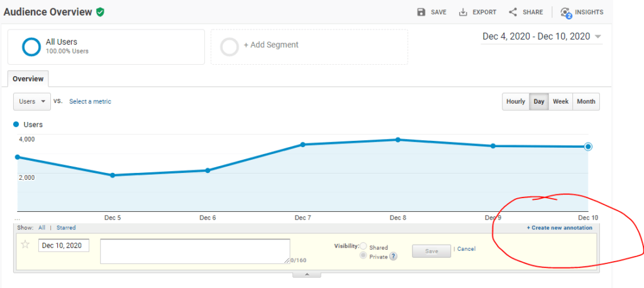Cancel the annotation entry
The height and width of the screenshot is (288, 644).
[466, 249]
